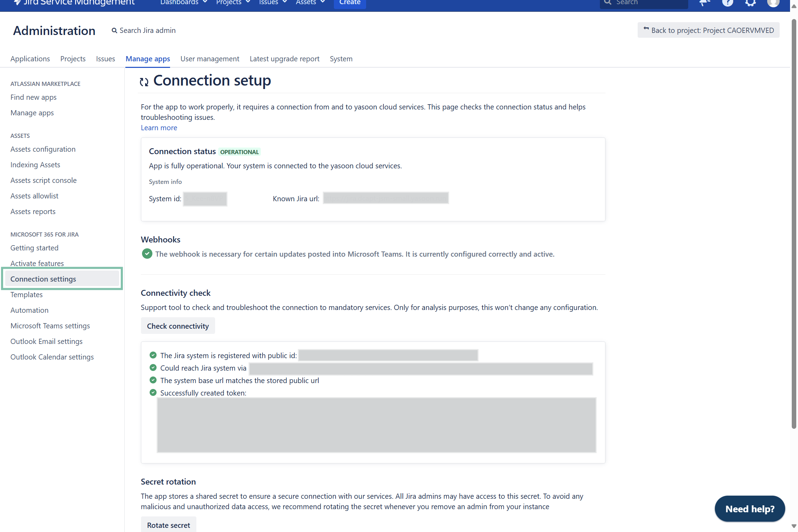The height and width of the screenshot is (532, 798).
Task: Expand the Assets dropdown in top bar
Action: point(310,3)
